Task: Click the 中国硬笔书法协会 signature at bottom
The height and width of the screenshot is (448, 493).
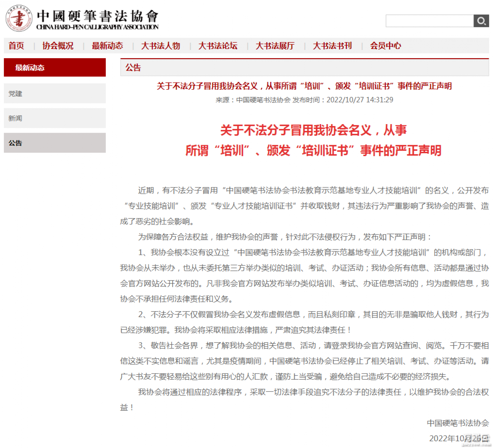Action: tap(458, 423)
